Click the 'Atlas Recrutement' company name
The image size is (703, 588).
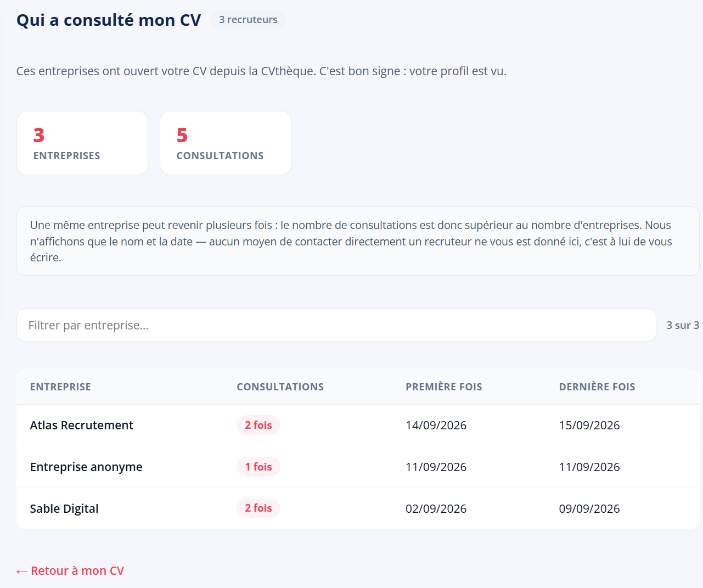click(82, 425)
